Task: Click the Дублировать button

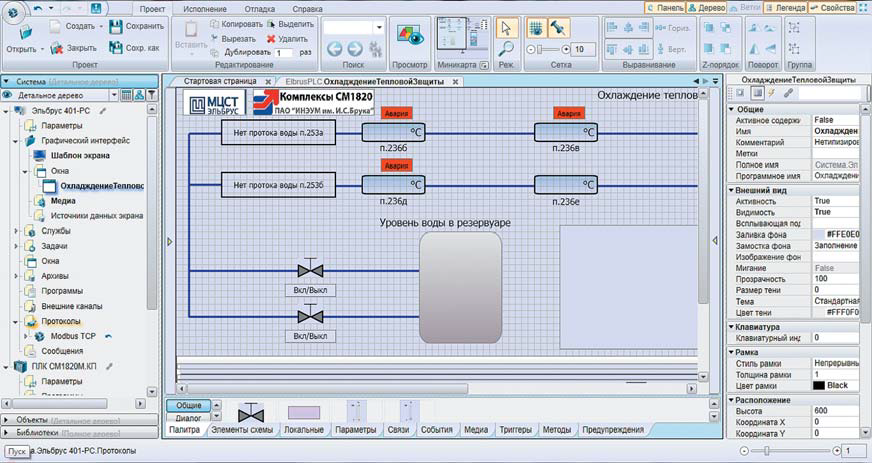Action: [x=241, y=52]
